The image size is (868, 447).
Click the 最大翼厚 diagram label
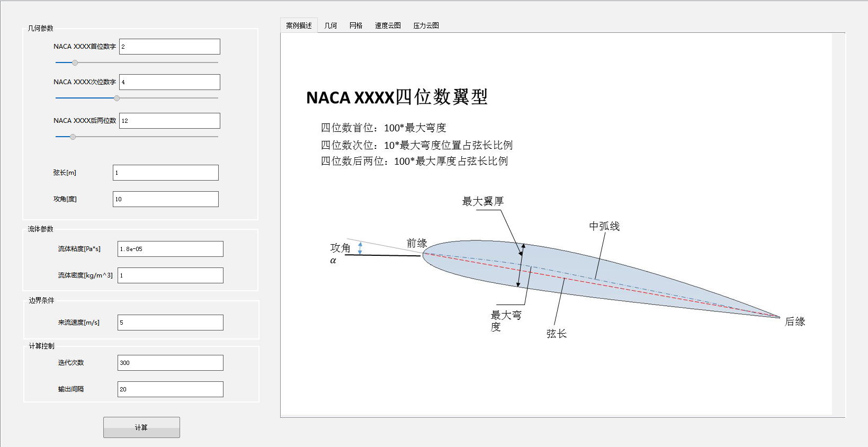tap(483, 201)
